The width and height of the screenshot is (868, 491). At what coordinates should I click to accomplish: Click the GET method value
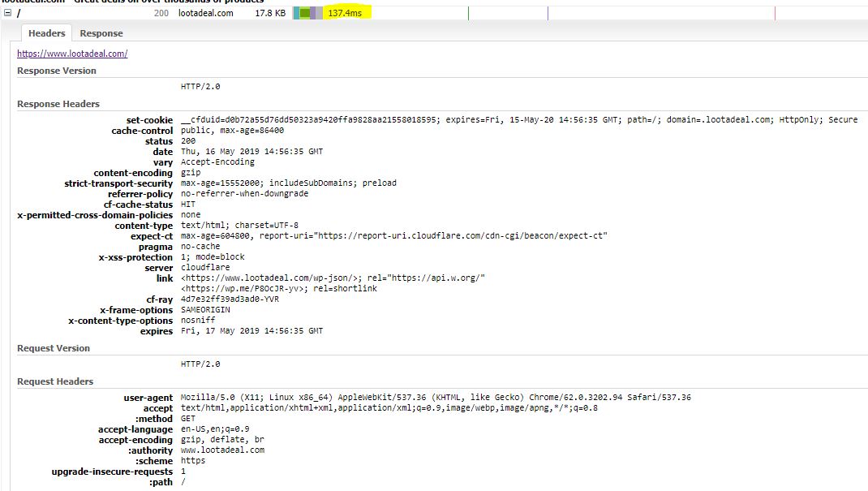pyautogui.click(x=187, y=419)
